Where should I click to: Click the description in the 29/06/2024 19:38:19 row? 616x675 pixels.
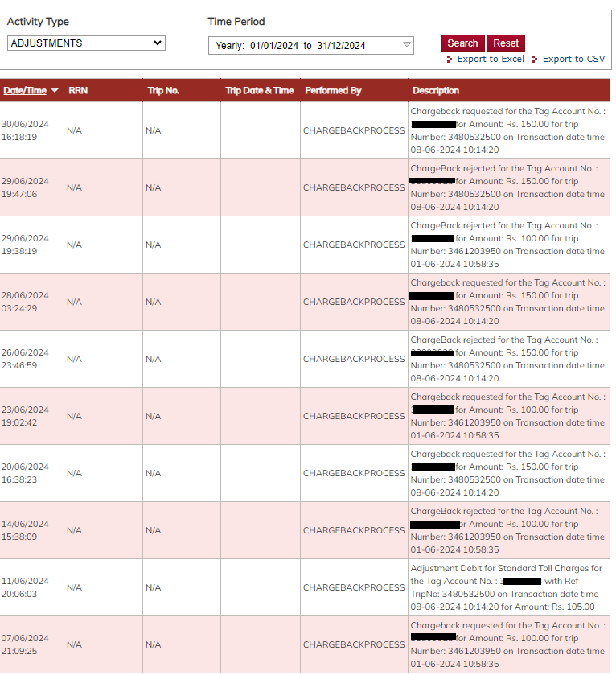[507, 245]
